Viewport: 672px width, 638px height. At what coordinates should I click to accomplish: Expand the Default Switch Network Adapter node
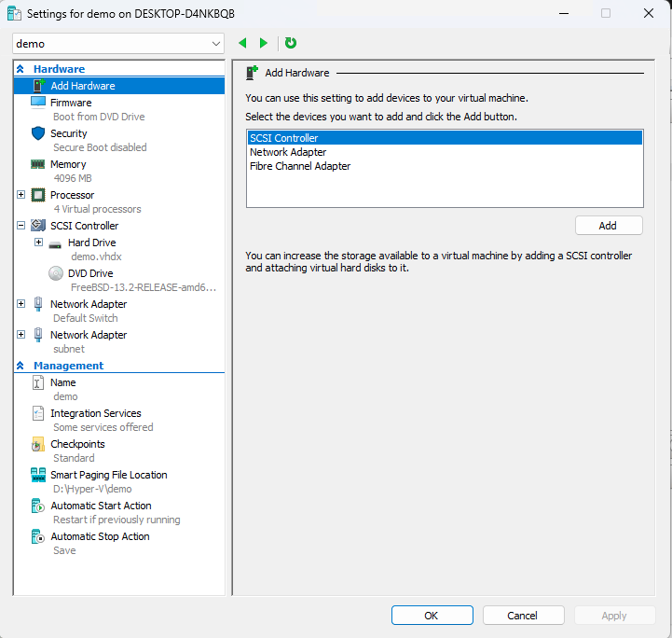click(21, 303)
